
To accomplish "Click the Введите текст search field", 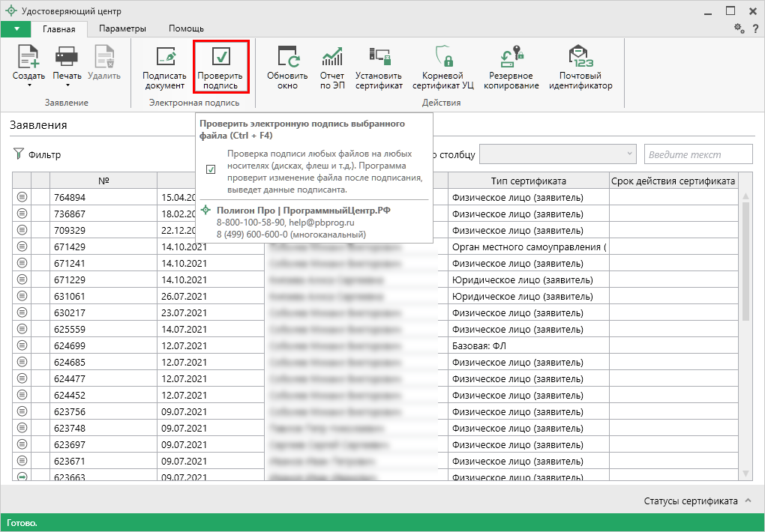I will click(x=697, y=154).
